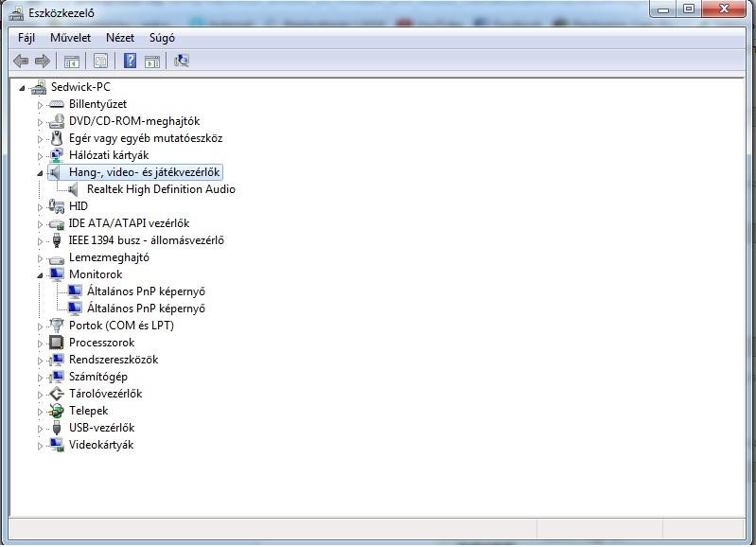Viewport: 756px width, 547px height.
Task: Expand the DVD/CD-ROM-meghajtók arrow
Action: (40, 122)
